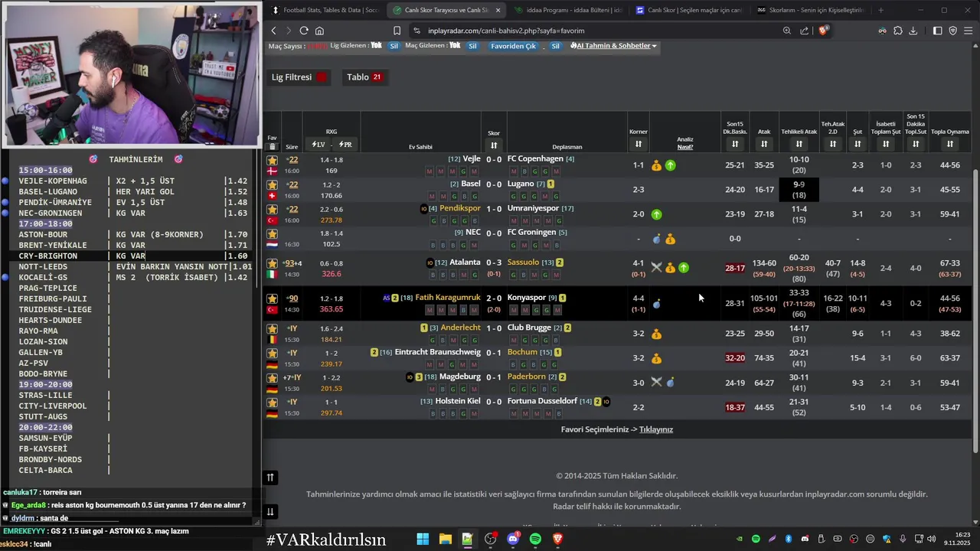Viewport: 980px width, 551px height.
Task: Click the PR lightning sort button
Action: pos(344,145)
